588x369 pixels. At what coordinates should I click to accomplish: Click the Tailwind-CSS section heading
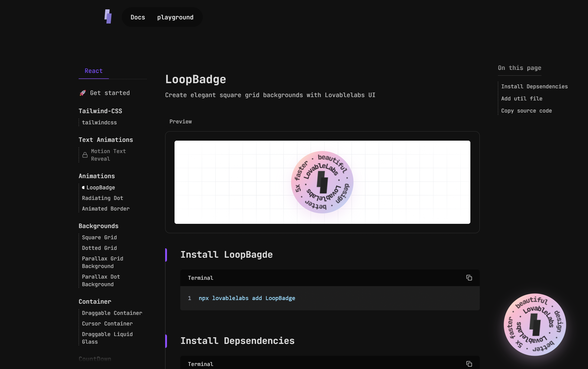click(100, 111)
